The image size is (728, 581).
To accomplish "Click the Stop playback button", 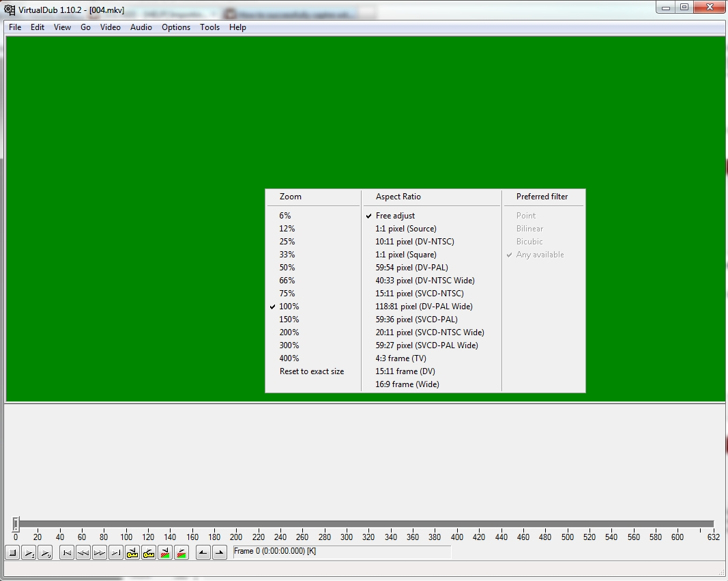I will click(x=12, y=553).
